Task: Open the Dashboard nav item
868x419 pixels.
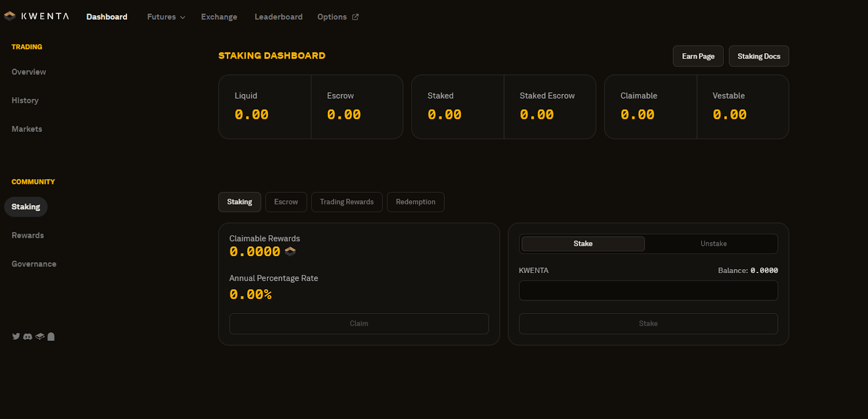Action: (x=107, y=17)
